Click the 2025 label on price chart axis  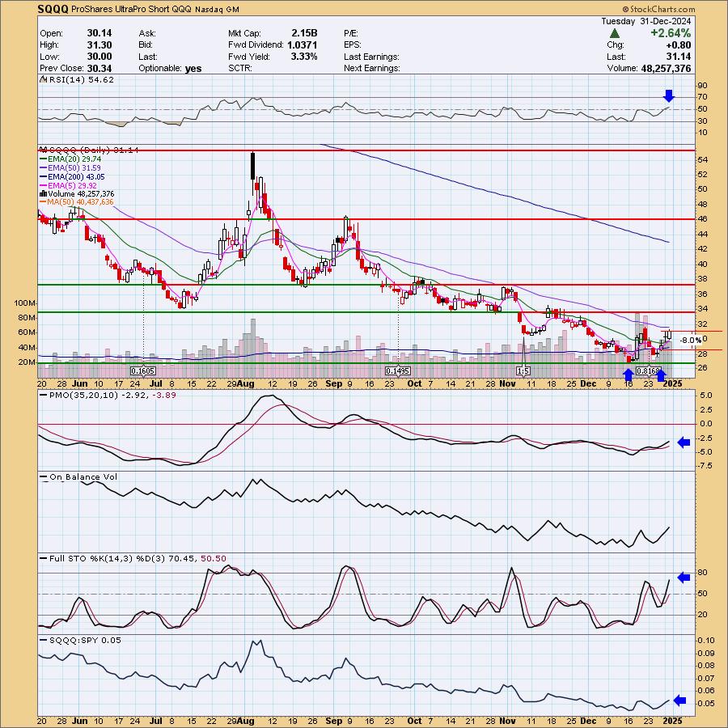click(673, 383)
